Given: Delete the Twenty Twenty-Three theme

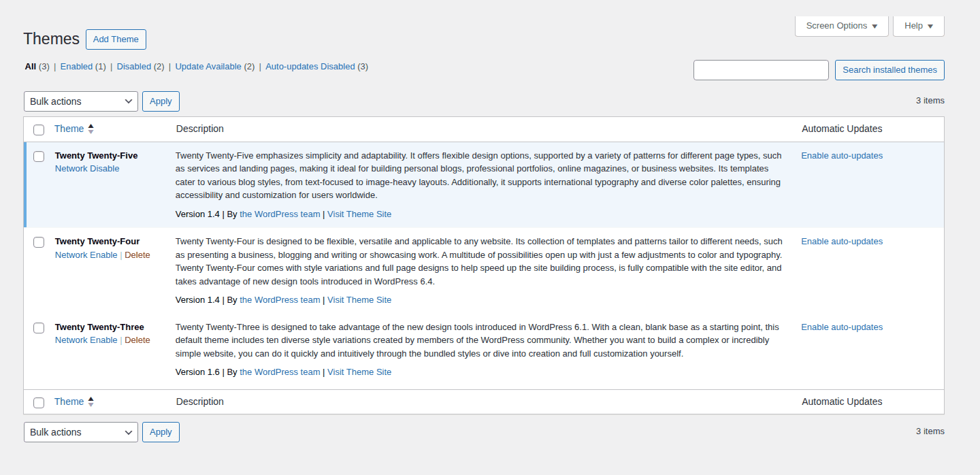Looking at the screenshot, I should tap(137, 340).
